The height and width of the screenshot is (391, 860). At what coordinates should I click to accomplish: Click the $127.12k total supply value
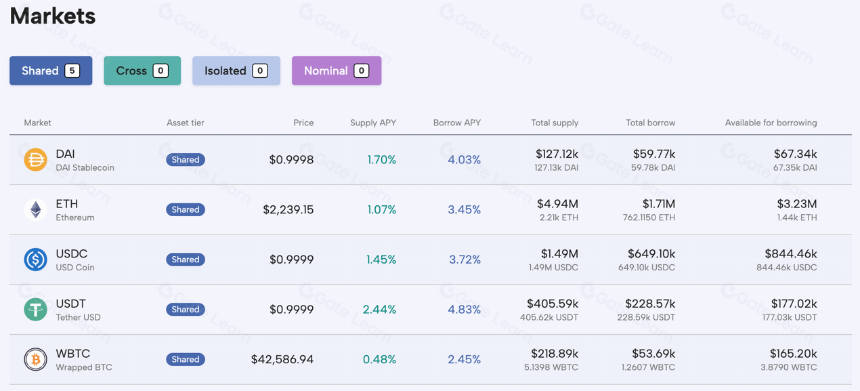click(557, 154)
